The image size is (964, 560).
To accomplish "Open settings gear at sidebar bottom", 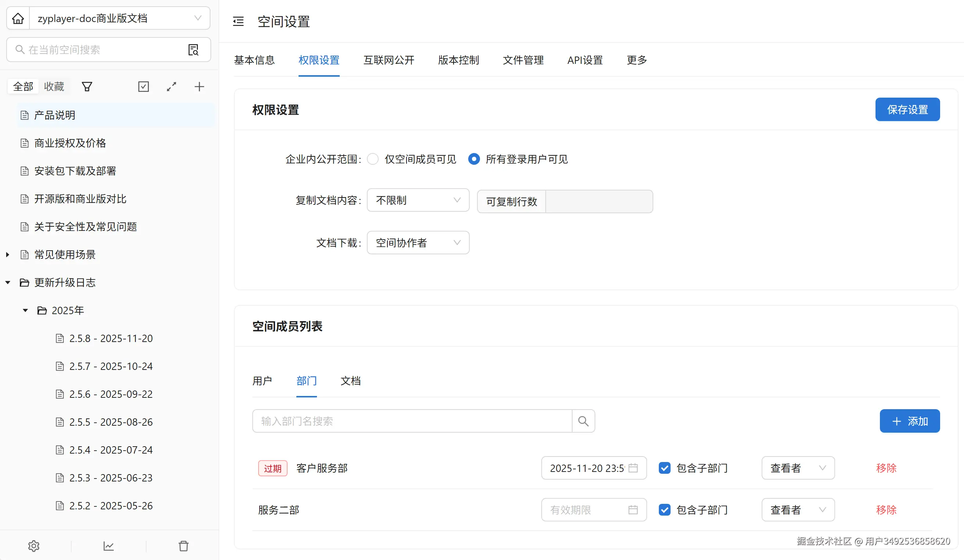I will coord(34,546).
